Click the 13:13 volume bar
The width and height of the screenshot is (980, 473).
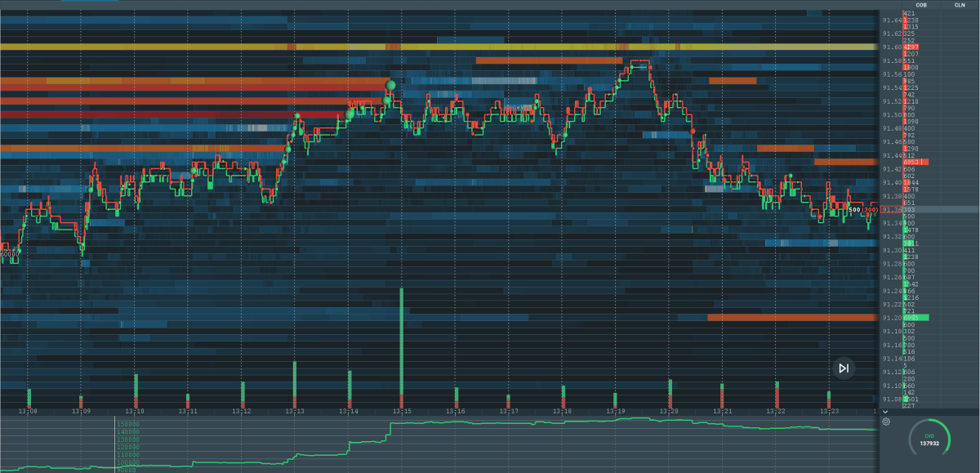[295, 383]
